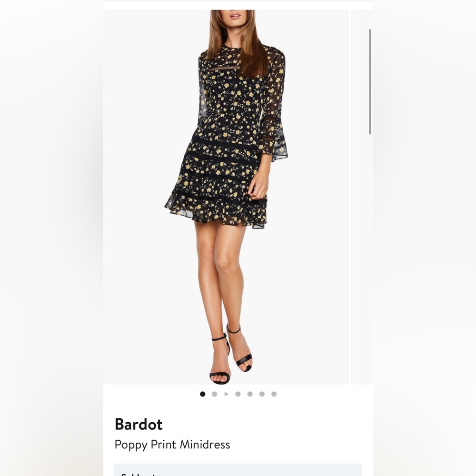476x476 pixels.
Task: Tap the next image peeking at right
Action: [362, 197]
